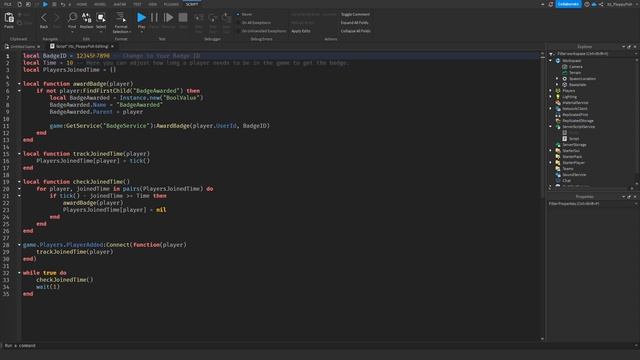
Task: Open the Find magnifier tool
Action: (x=72, y=20)
